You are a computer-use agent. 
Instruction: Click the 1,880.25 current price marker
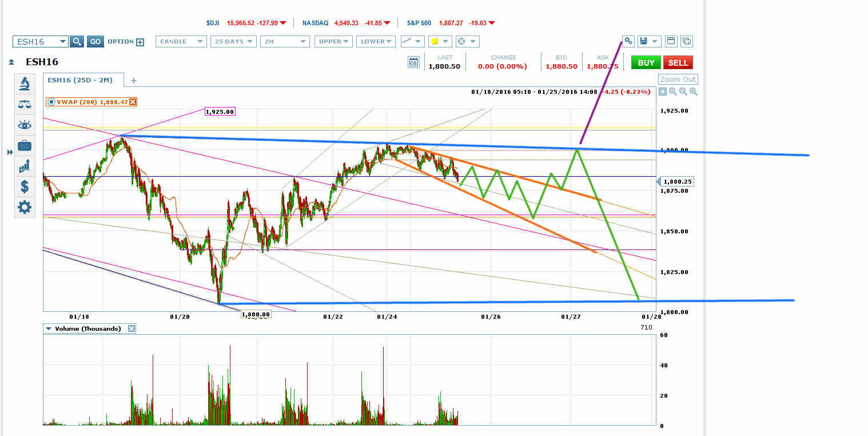678,181
